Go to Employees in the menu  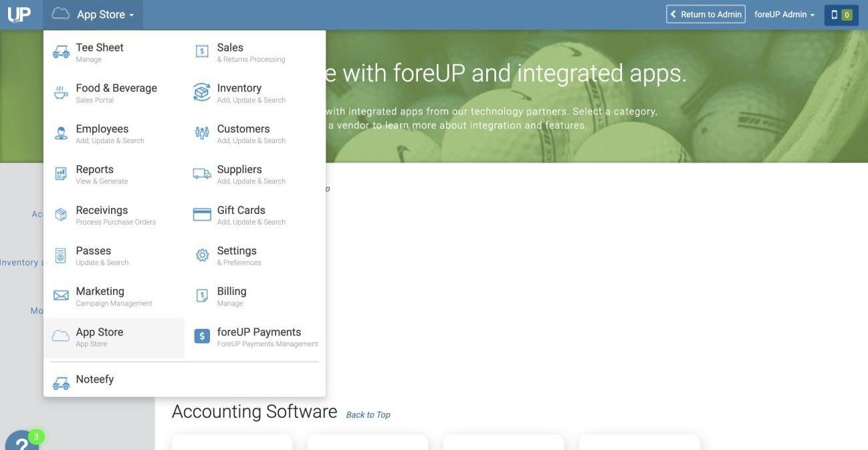tap(114, 134)
